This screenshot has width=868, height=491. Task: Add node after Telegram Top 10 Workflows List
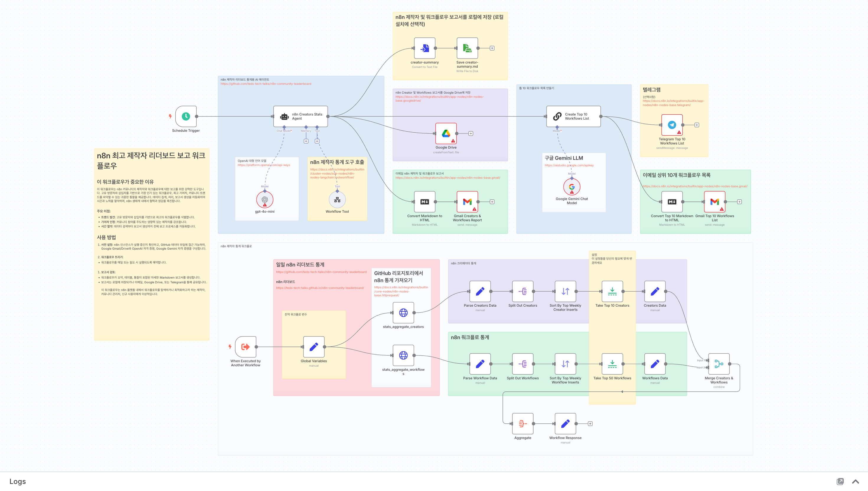pyautogui.click(x=697, y=125)
